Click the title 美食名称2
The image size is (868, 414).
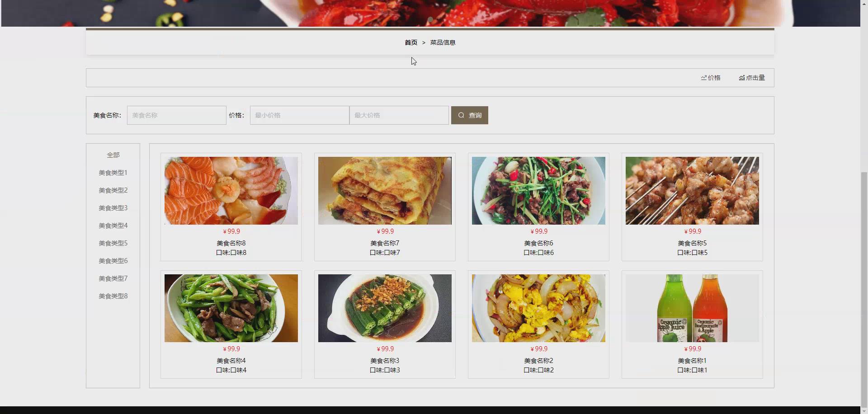[538, 361]
